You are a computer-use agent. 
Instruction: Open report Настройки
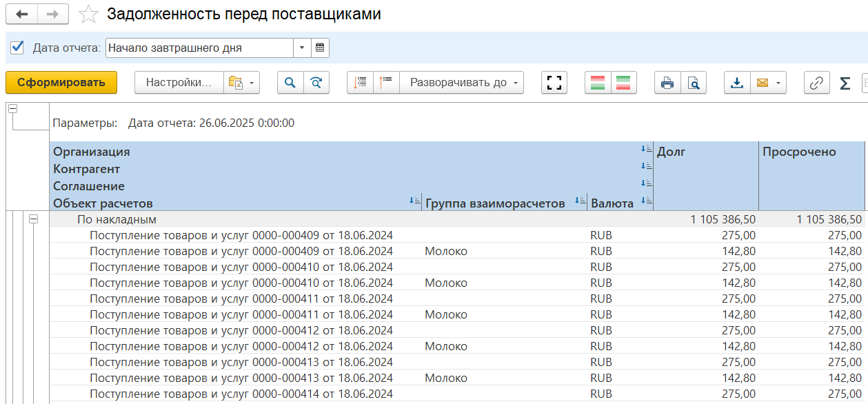click(179, 83)
